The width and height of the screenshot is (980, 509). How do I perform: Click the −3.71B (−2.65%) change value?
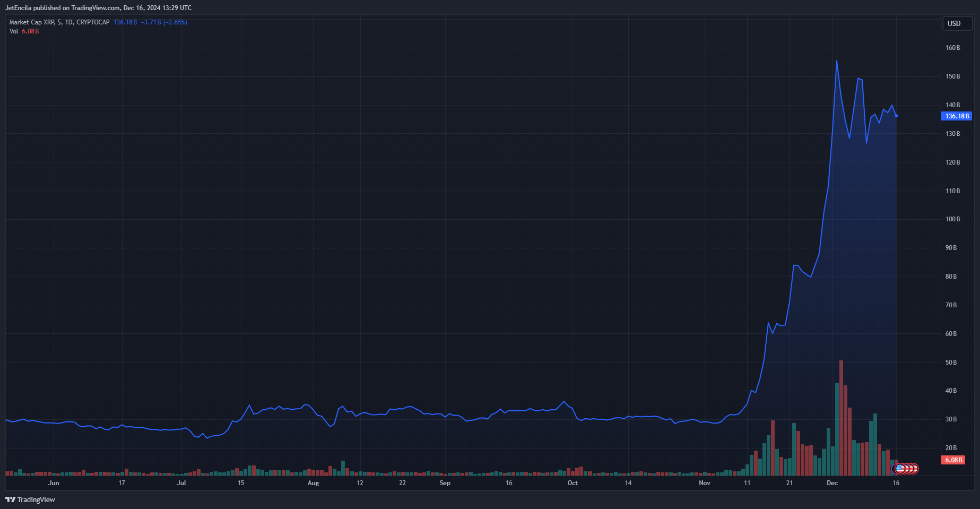pos(164,22)
